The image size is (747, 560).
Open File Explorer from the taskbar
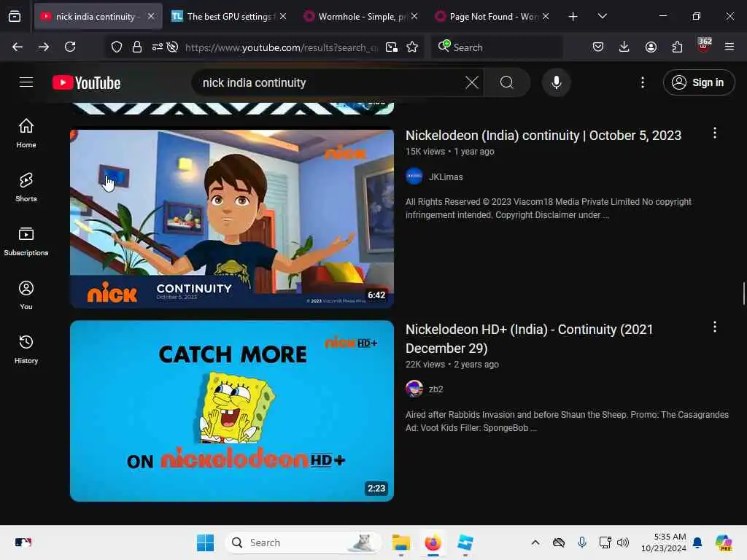tap(401, 542)
